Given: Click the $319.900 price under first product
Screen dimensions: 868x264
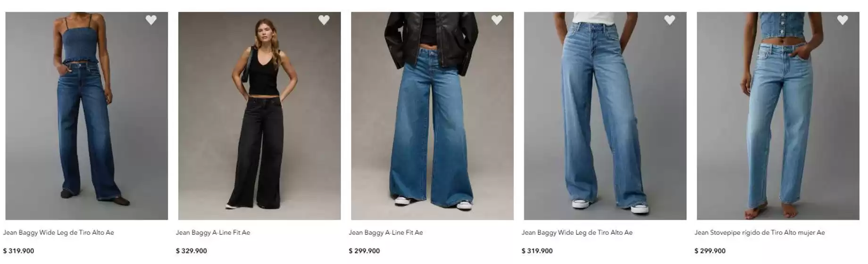Looking at the screenshot, I should tap(18, 251).
